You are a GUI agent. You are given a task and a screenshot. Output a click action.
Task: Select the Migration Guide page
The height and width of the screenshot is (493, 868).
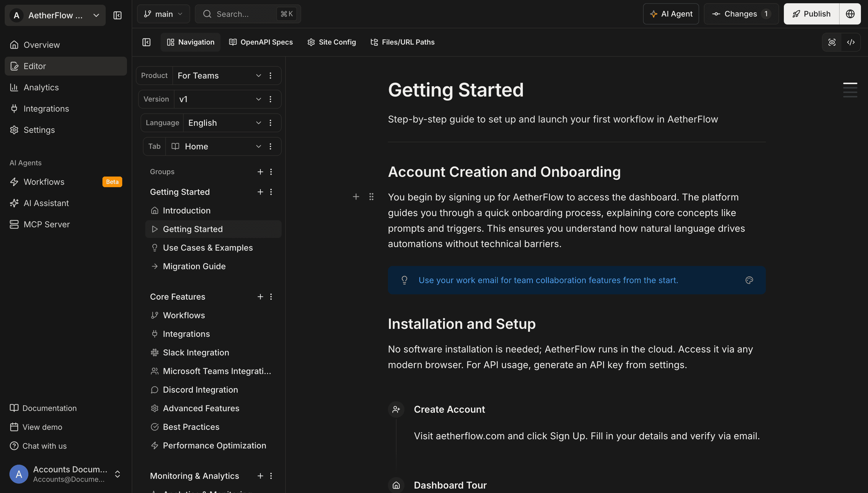click(213, 267)
